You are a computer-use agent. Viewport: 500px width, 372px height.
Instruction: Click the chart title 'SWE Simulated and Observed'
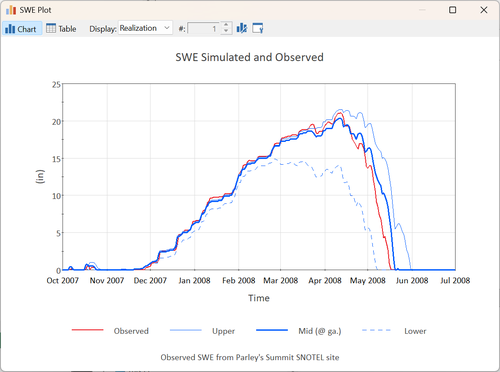pyautogui.click(x=249, y=57)
